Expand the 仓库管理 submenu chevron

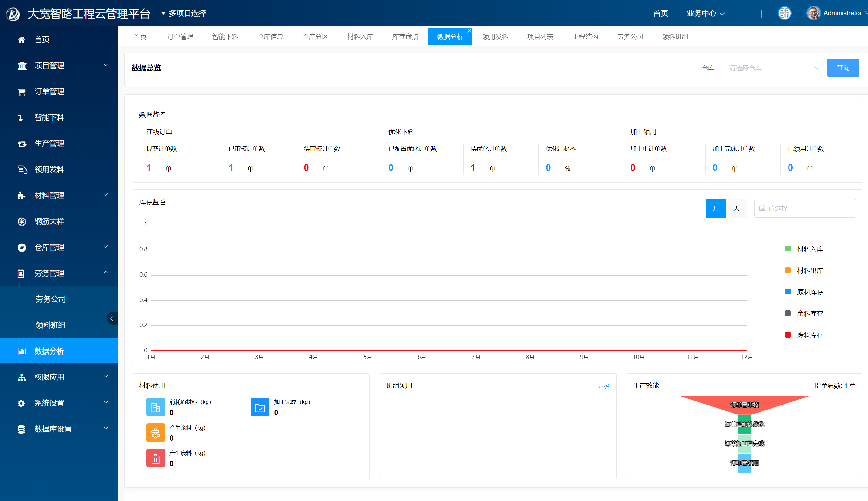(x=106, y=247)
